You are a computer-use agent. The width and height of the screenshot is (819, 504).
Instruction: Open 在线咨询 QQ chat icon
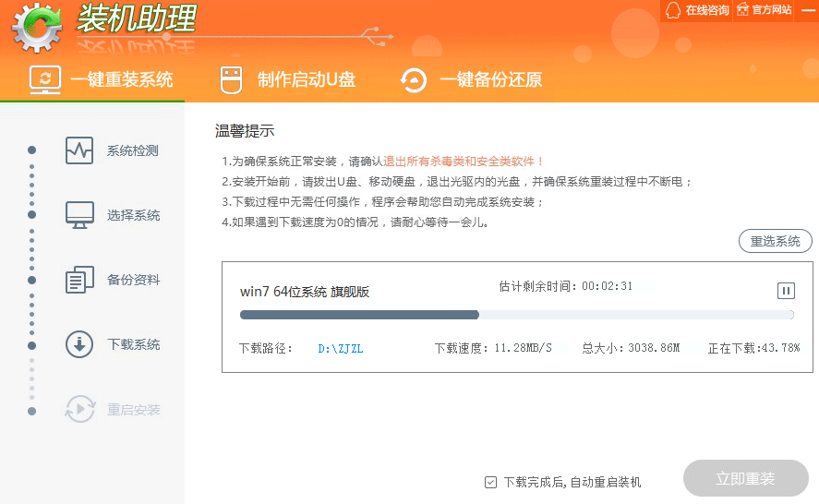pyautogui.click(x=671, y=10)
